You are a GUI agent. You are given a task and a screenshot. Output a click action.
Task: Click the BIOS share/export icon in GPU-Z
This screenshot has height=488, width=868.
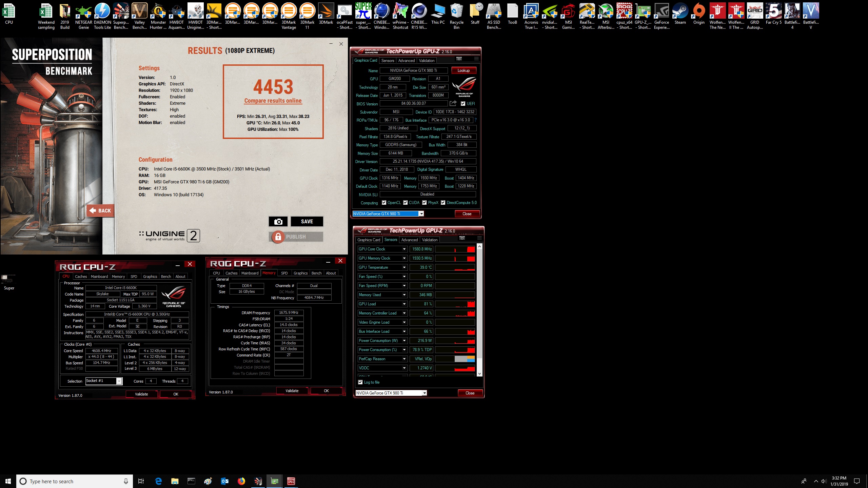[x=453, y=103]
